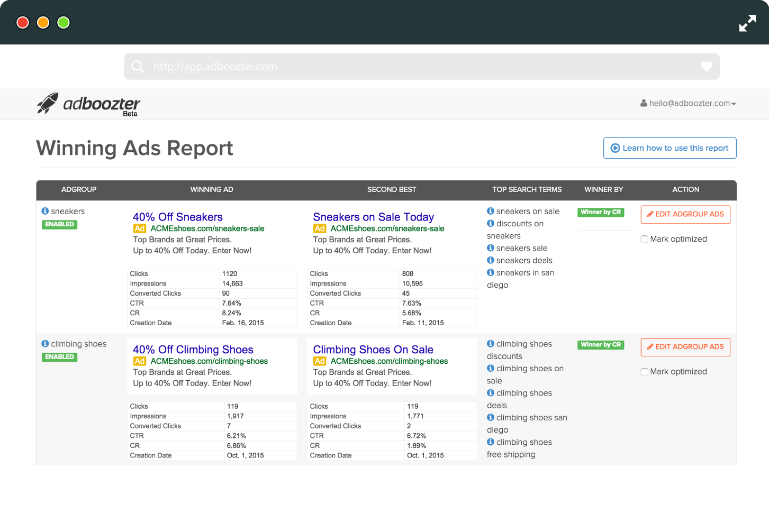Click EDIT ADGROUP ADS for climbing shoes
The width and height of the screenshot is (769, 532).
[x=685, y=347]
